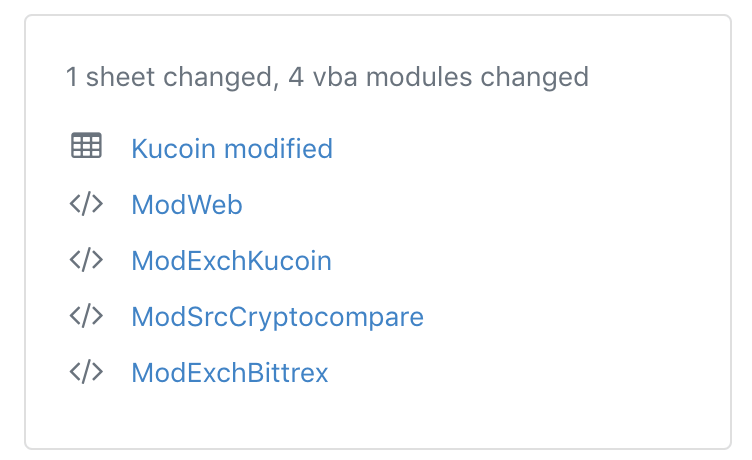Viewport: 752px width, 460px height.
Task: Select the code icon next to ModExchBittrex
Action: [x=86, y=372]
